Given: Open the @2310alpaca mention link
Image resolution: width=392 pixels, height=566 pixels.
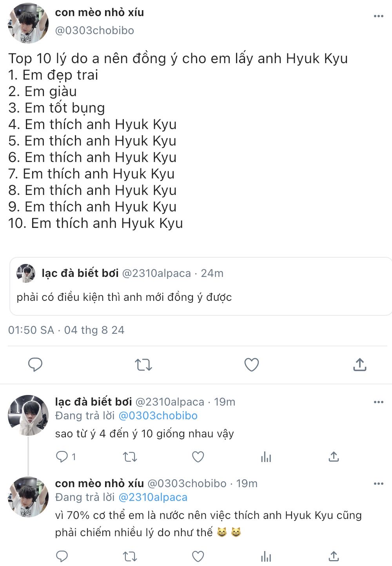Looking at the screenshot, I should (x=153, y=497).
